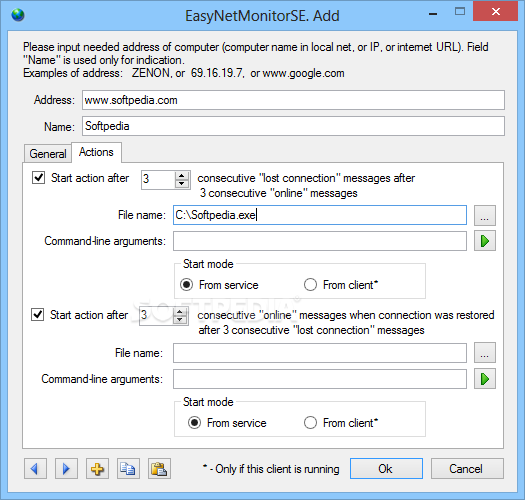Toggle Start action after connection restored checkbox

click(38, 314)
